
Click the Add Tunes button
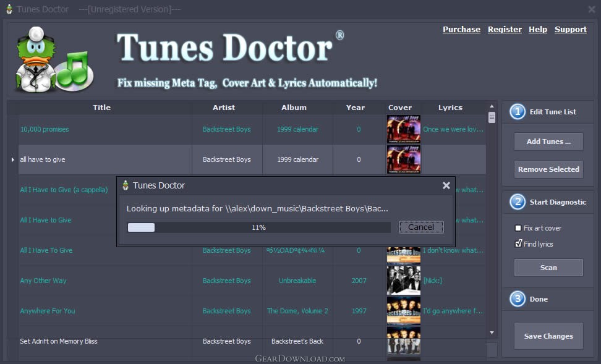[548, 142]
